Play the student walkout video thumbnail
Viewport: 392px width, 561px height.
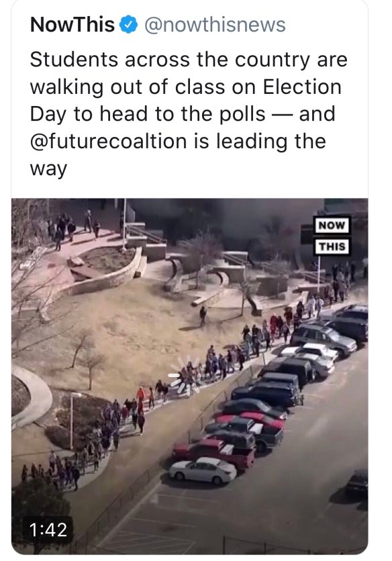point(190,376)
